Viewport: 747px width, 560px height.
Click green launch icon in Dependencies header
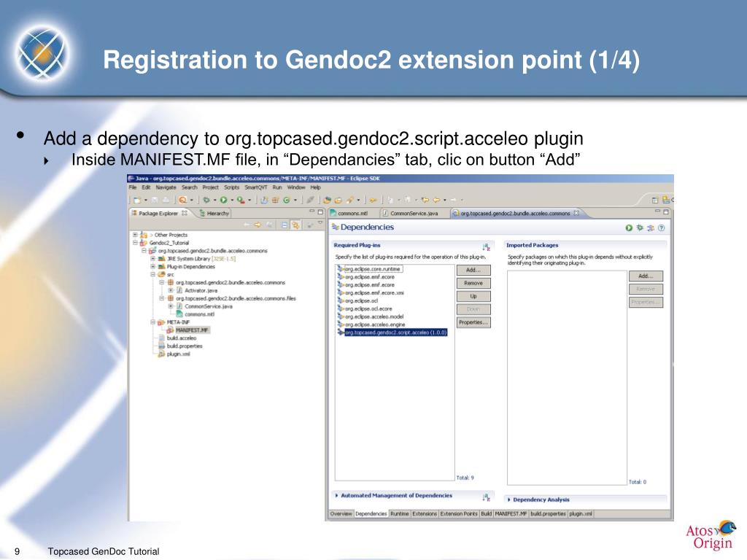tap(629, 228)
